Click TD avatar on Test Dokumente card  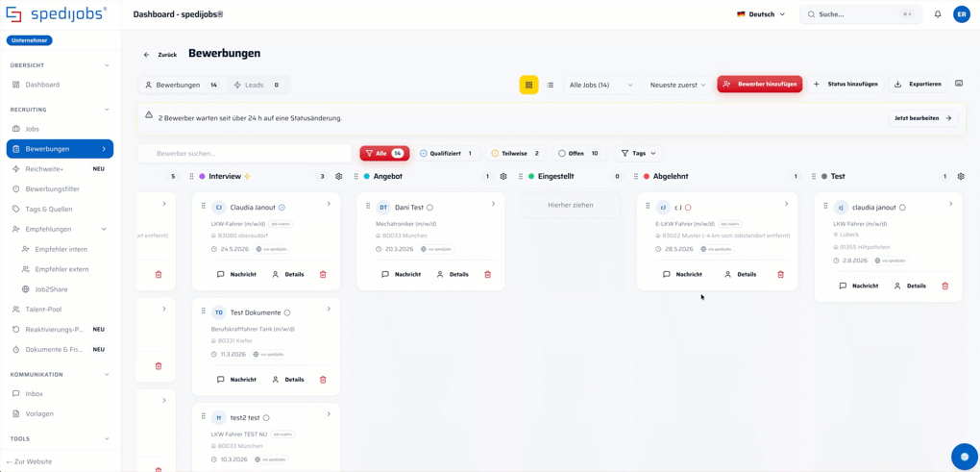tap(219, 312)
